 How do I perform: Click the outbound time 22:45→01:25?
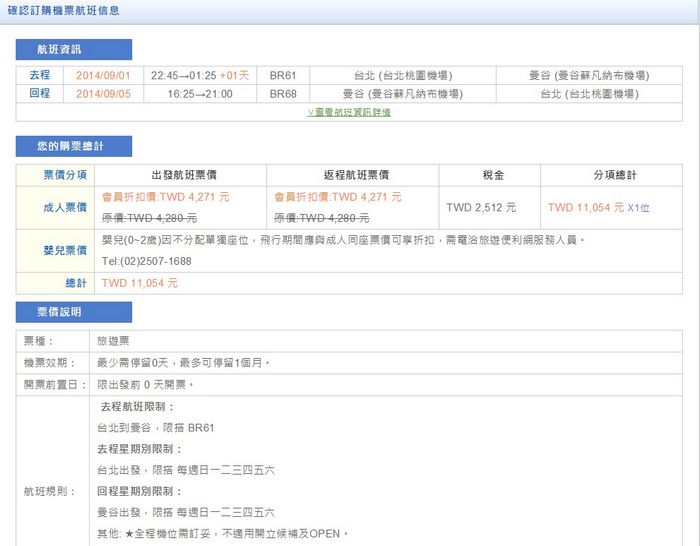(x=190, y=75)
